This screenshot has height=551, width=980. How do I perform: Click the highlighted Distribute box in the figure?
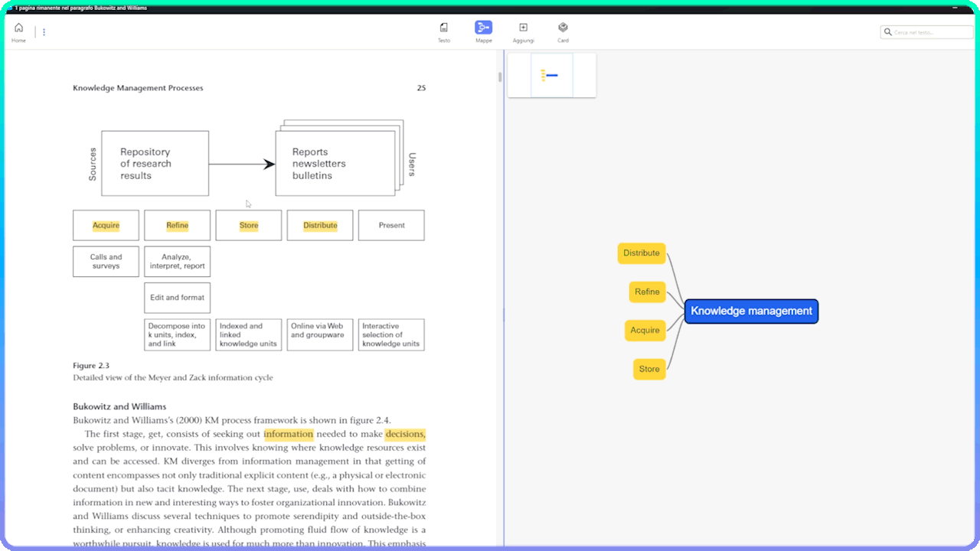coord(320,226)
